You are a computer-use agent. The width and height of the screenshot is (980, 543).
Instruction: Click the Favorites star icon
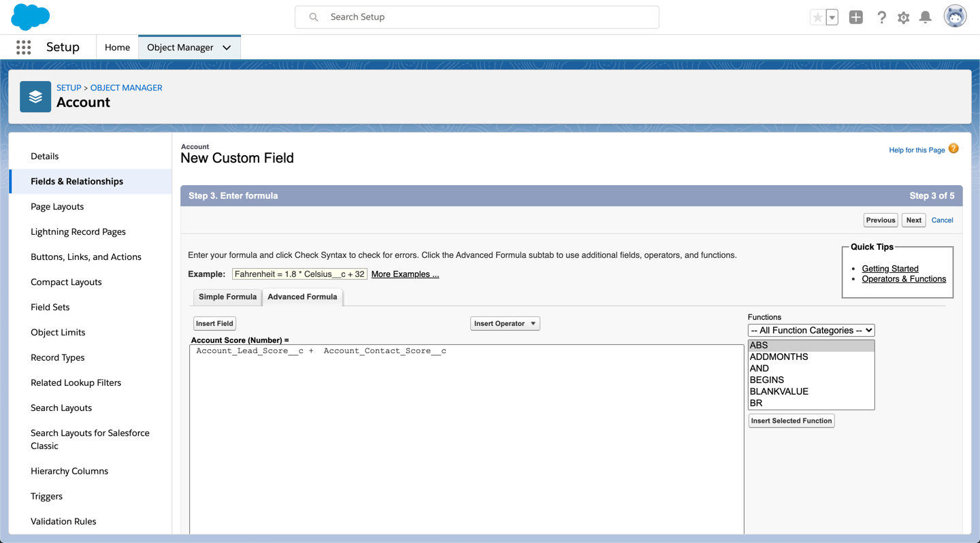817,18
